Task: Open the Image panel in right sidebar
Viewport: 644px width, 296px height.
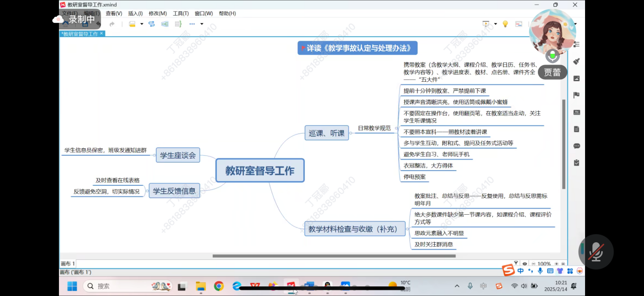Action: (576, 78)
